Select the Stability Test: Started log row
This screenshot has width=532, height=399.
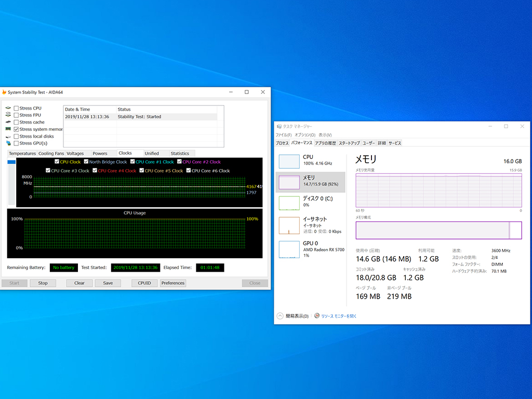click(x=140, y=117)
